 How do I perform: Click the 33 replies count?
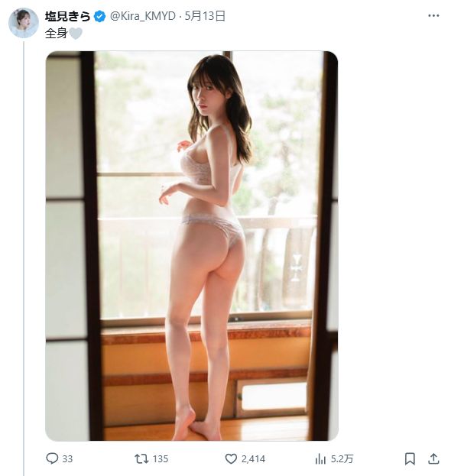(67, 459)
